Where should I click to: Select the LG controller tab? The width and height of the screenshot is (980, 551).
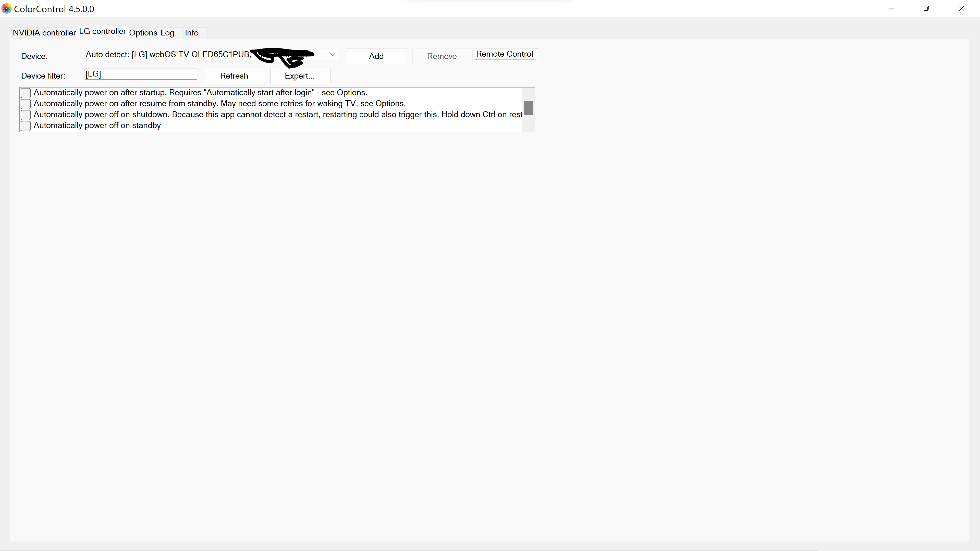(102, 32)
